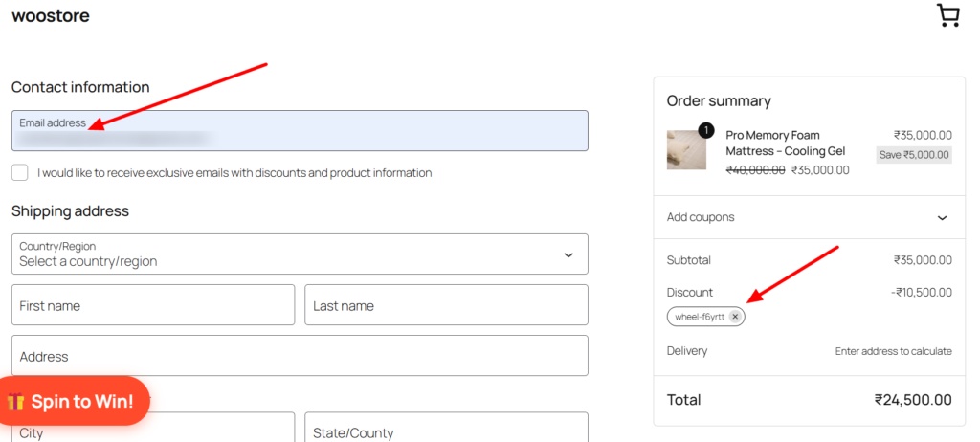980x442 pixels.
Task: Click into the First name field
Action: [153, 305]
